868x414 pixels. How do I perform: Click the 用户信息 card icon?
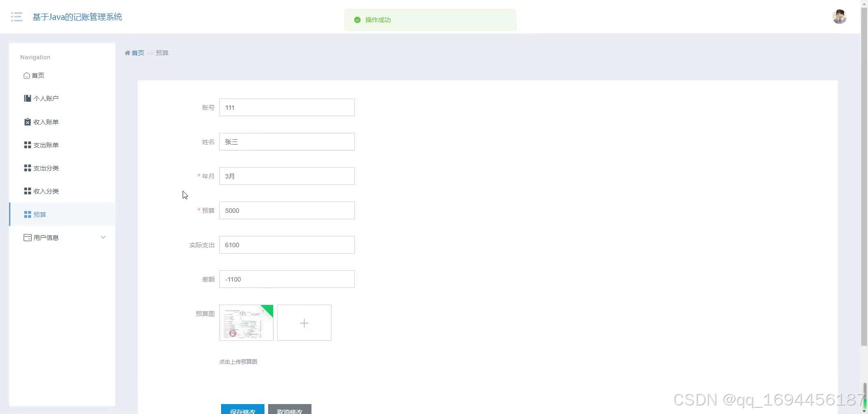[x=28, y=238]
